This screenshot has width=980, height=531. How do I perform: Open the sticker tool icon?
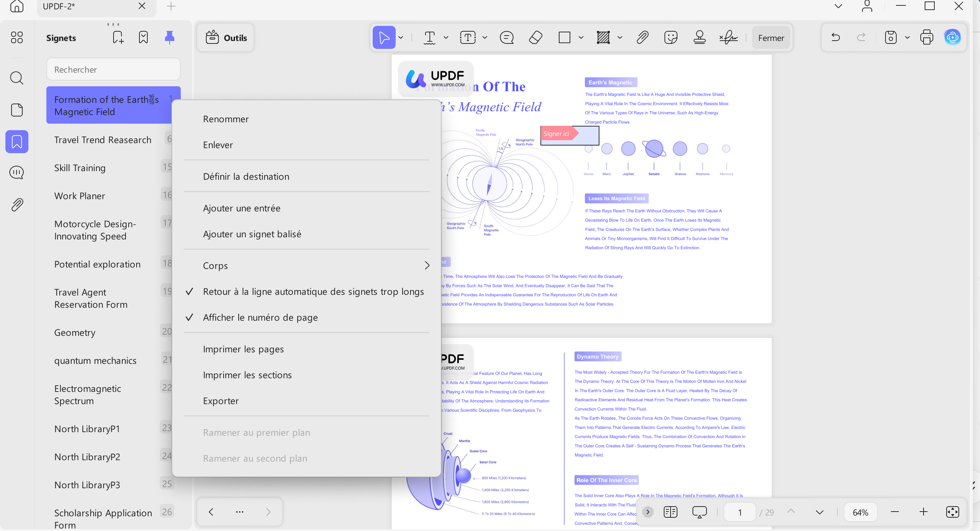click(671, 38)
